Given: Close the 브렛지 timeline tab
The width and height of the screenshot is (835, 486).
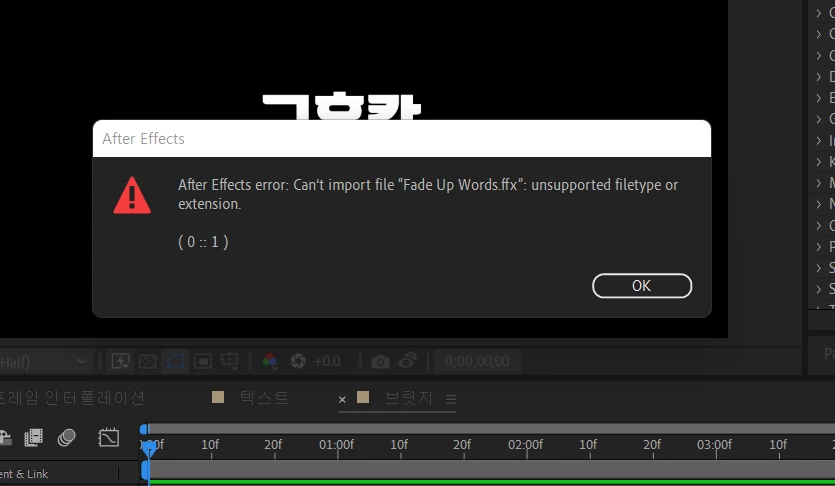Looking at the screenshot, I should 342,399.
